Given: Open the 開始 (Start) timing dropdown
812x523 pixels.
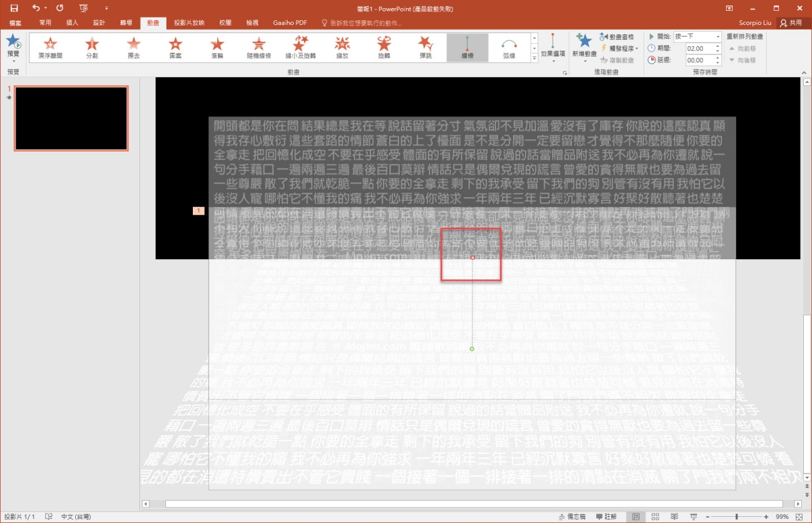Looking at the screenshot, I should (698, 37).
